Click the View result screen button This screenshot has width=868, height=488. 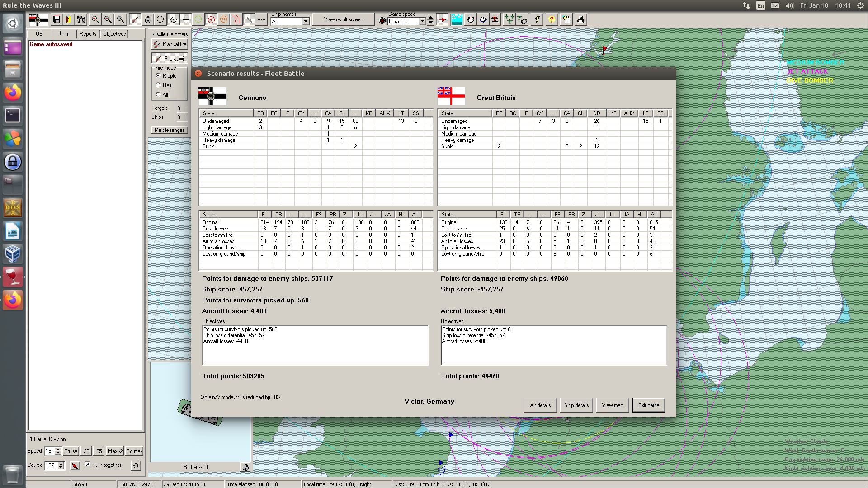coord(343,19)
